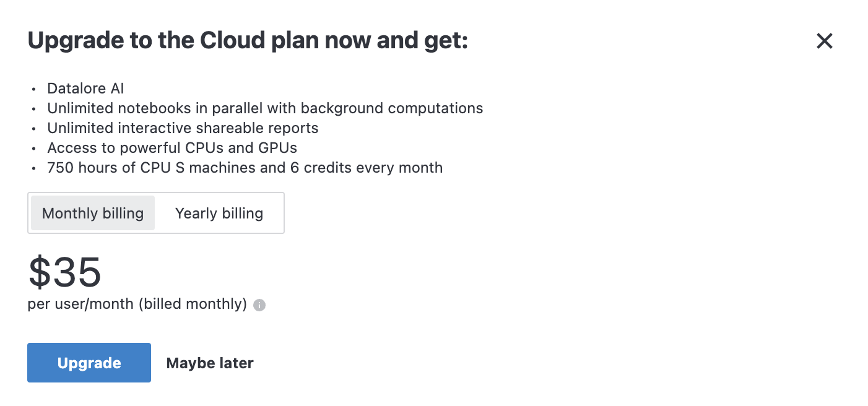Click the words 6 credits every month
This screenshot has width=868, height=406.
click(366, 168)
